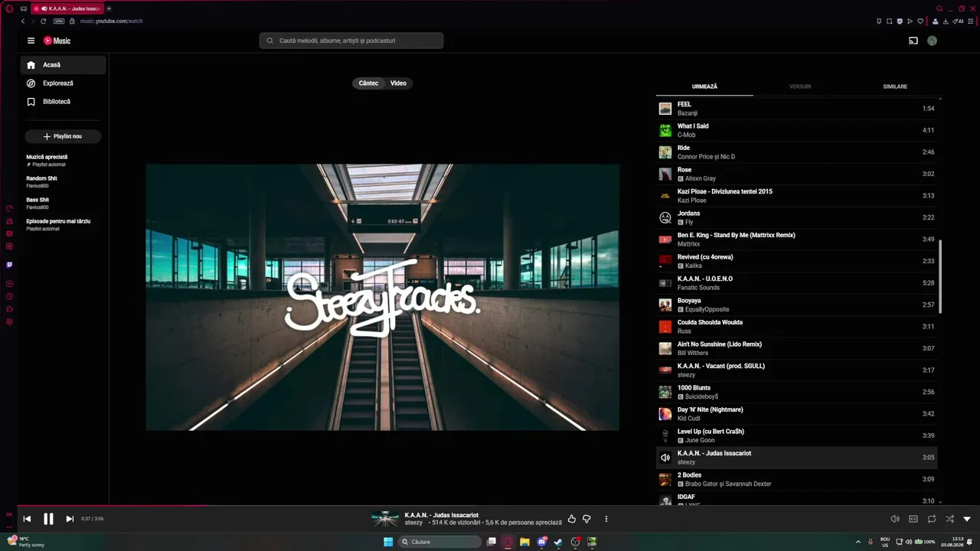The image size is (980, 551).
Task: Play What I Said by C-Mob
Action: (x=796, y=130)
